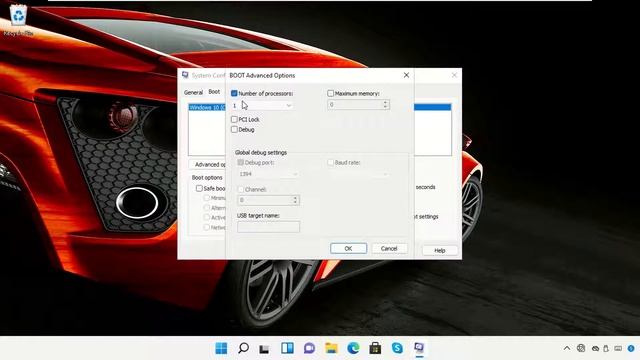
Task: Expand the Baud rate dropdown
Action: click(385, 174)
